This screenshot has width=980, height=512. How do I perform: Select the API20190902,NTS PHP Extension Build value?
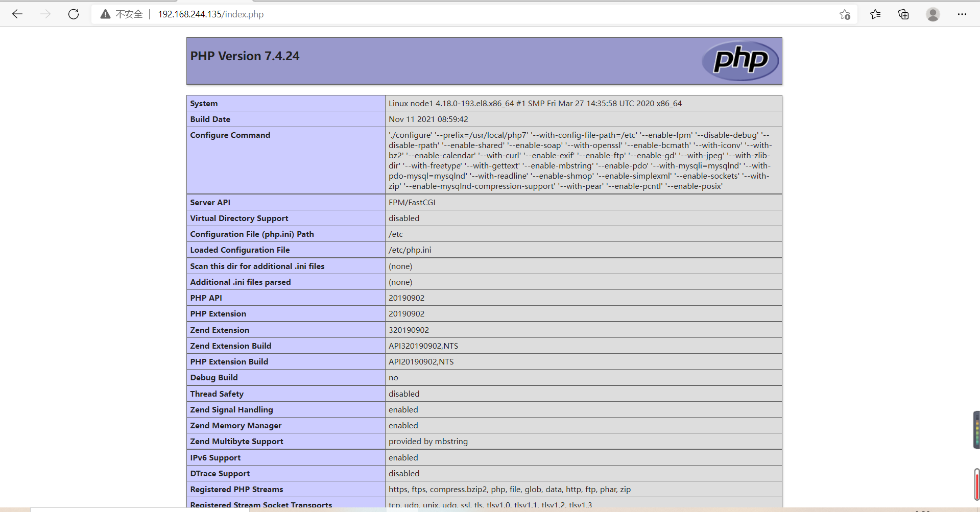coord(421,361)
